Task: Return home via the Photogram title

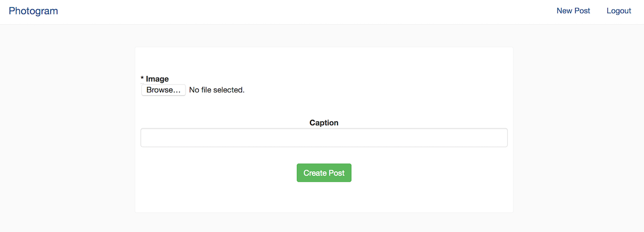Action: click(33, 11)
